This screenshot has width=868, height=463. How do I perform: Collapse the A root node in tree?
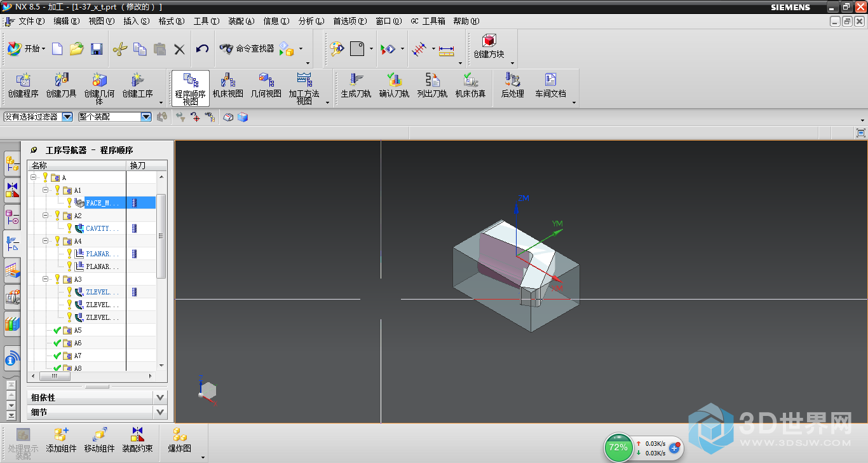point(33,177)
